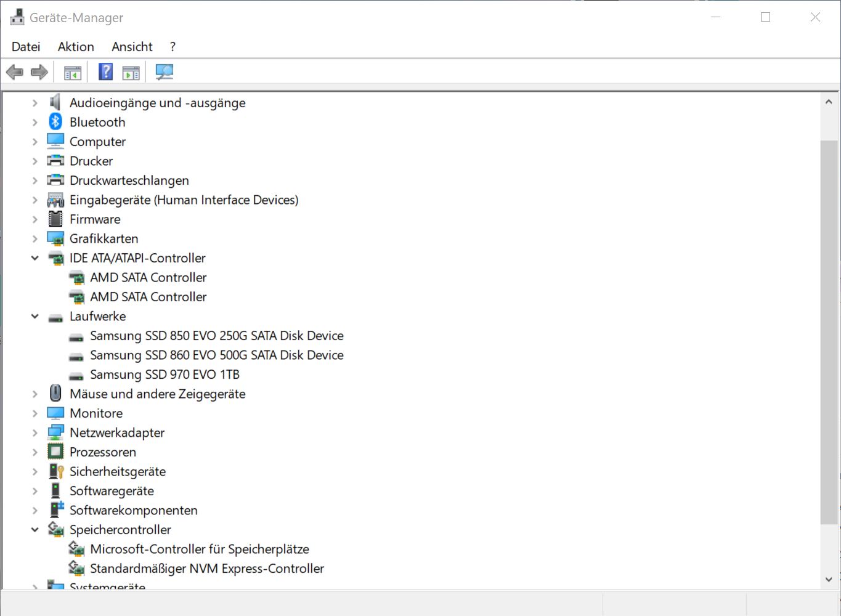Click the Computer monitor icon
Viewport: 841px width, 616px height.
(55, 141)
